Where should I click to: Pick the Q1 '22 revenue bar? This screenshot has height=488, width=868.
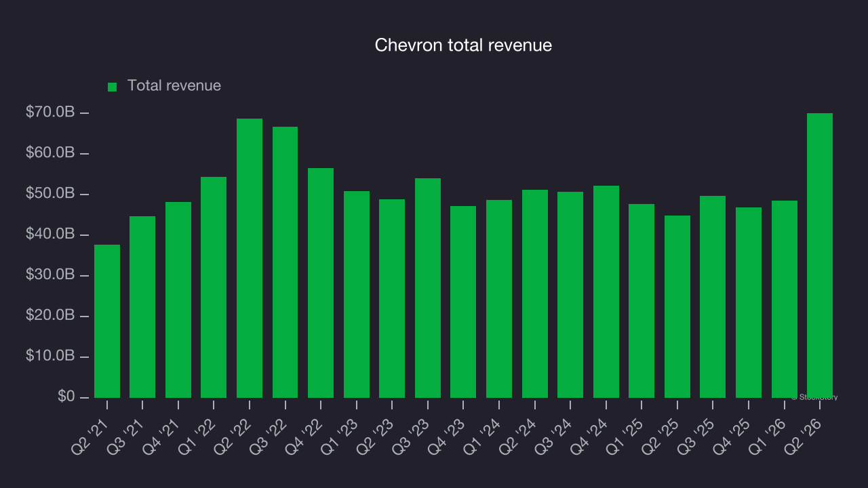[x=214, y=287]
